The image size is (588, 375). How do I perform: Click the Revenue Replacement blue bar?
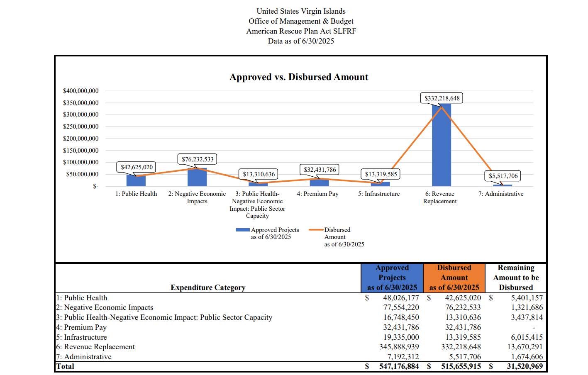[441, 145]
